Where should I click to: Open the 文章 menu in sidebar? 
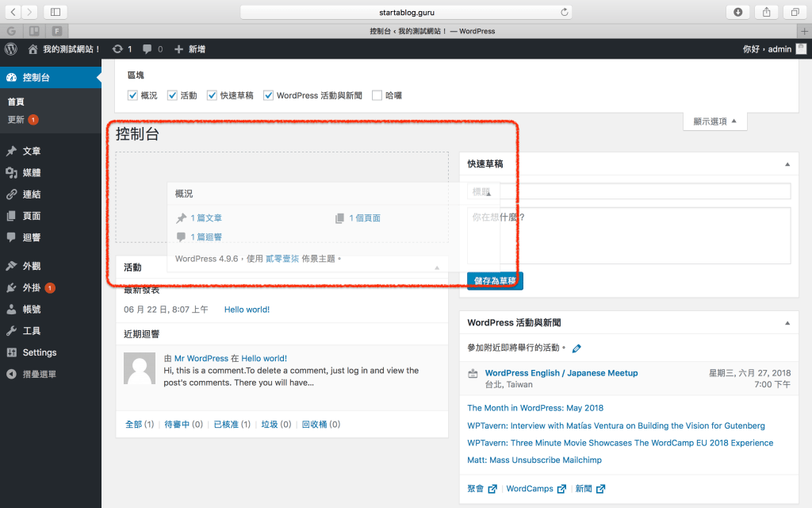pyautogui.click(x=32, y=151)
